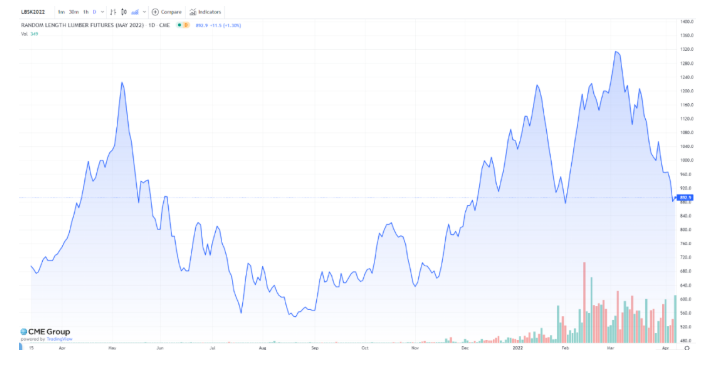
Task: Click the May label on time axis
Action: 112,348
